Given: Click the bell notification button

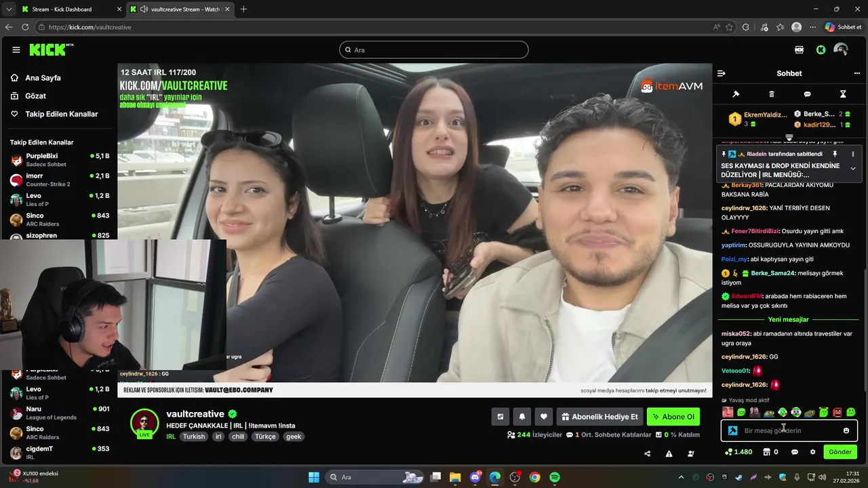Looking at the screenshot, I should (522, 417).
